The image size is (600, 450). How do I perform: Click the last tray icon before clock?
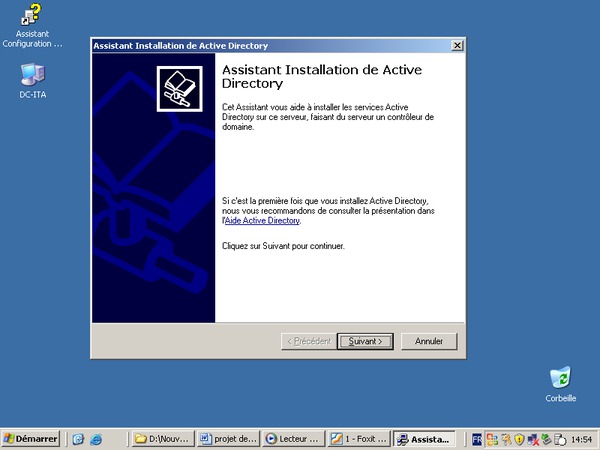(x=560, y=439)
